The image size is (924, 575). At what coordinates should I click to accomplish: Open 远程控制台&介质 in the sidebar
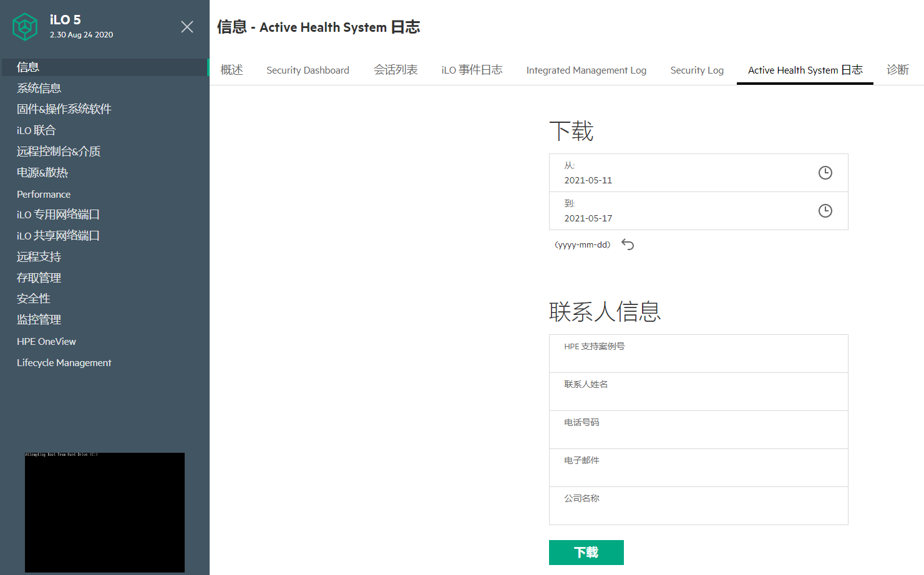[59, 152]
